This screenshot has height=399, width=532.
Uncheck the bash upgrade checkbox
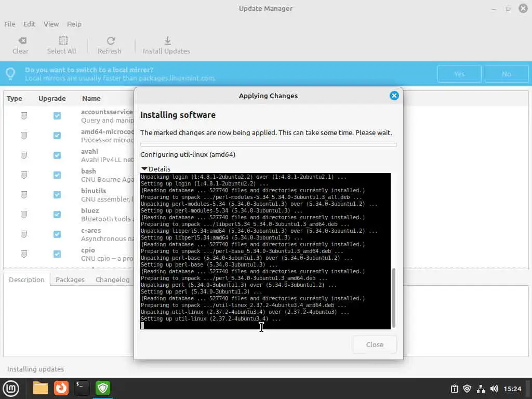point(57,175)
